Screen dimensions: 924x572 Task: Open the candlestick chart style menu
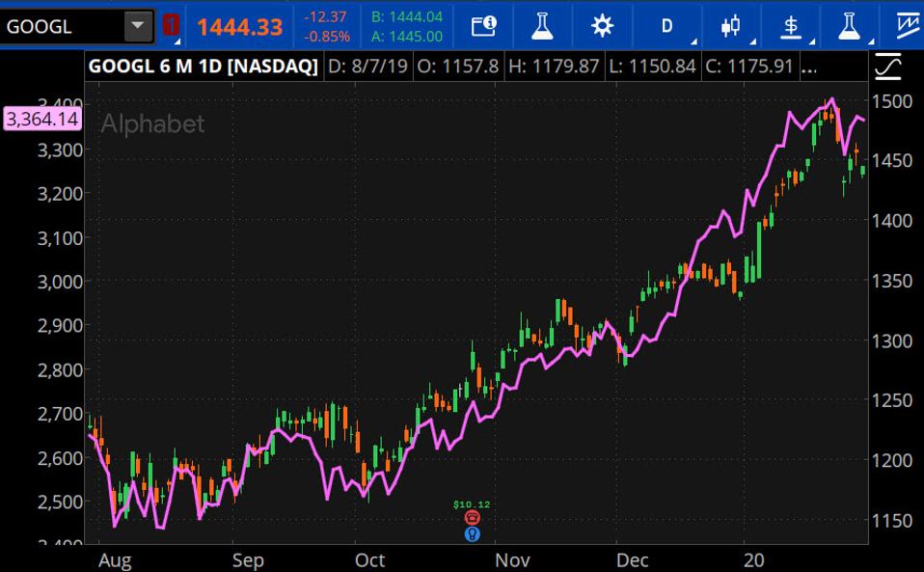731,26
